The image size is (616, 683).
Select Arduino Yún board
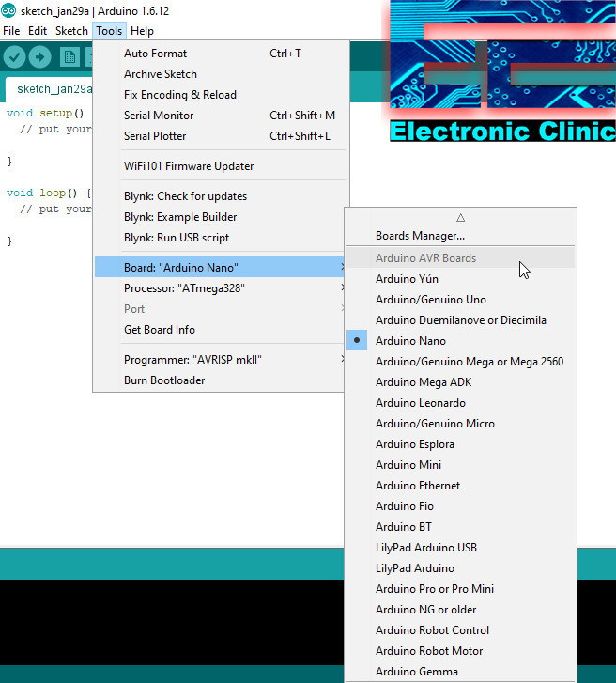coord(461,279)
